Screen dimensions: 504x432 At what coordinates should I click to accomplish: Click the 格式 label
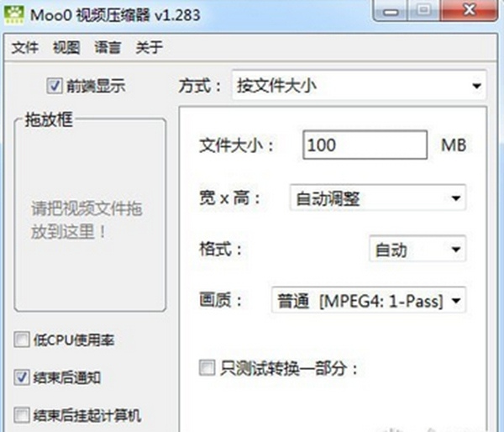coord(220,250)
